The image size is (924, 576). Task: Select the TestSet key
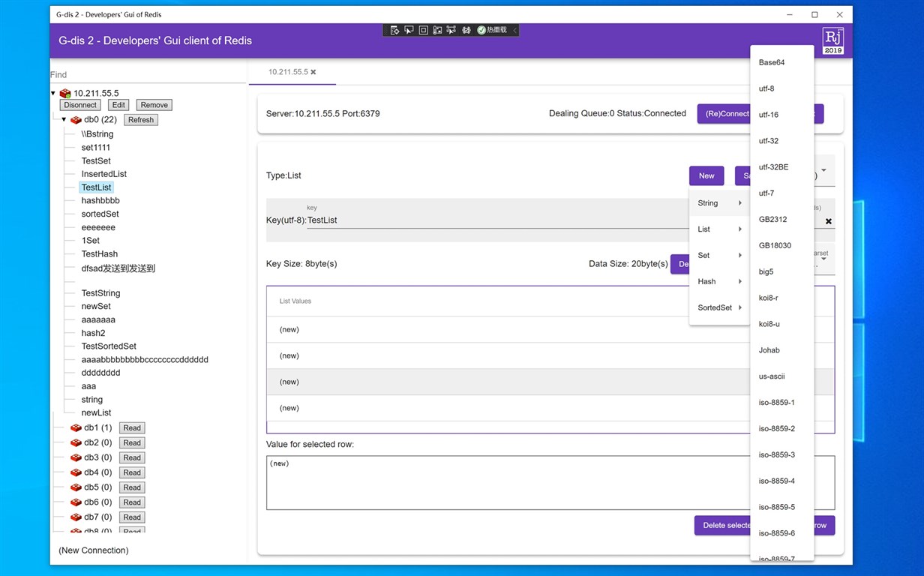[96, 160]
